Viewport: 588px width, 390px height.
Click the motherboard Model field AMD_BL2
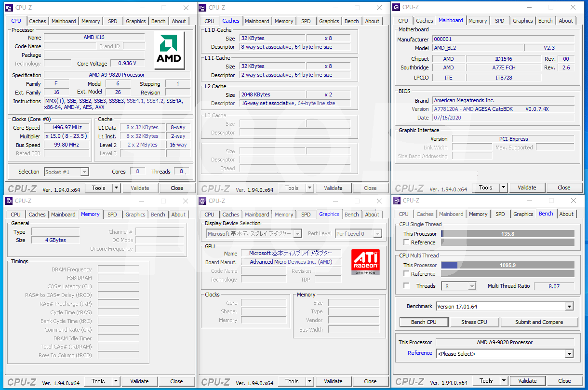[x=477, y=48]
